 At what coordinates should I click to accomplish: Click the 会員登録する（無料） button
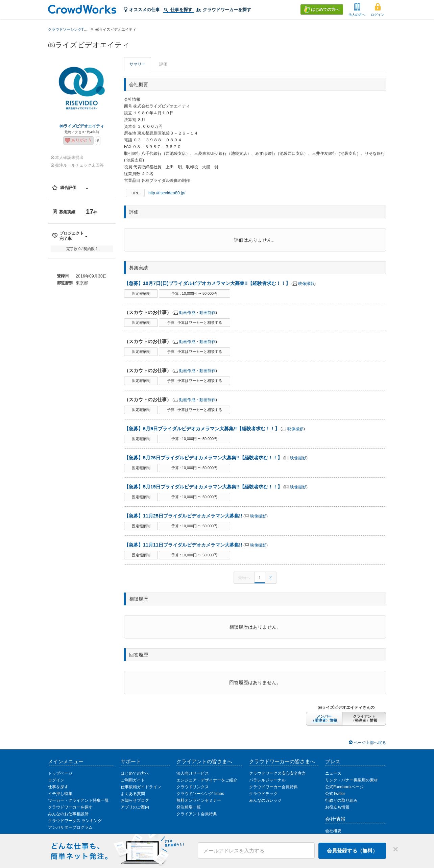(352, 850)
